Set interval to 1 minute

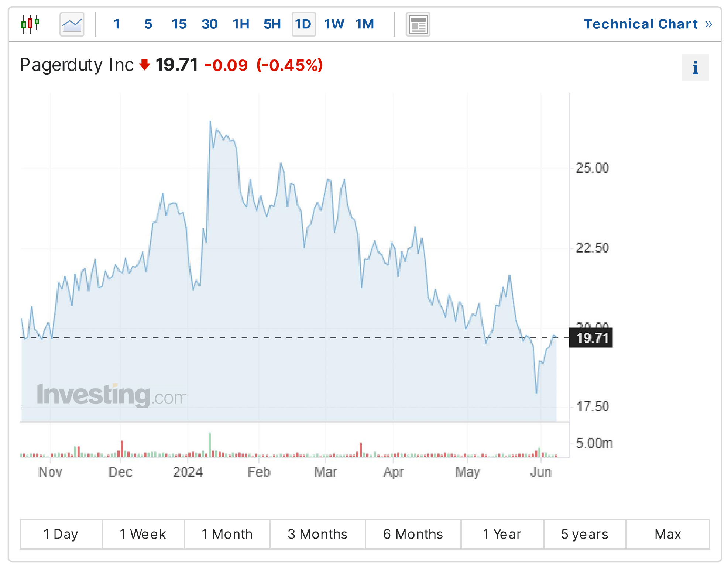coord(117,24)
